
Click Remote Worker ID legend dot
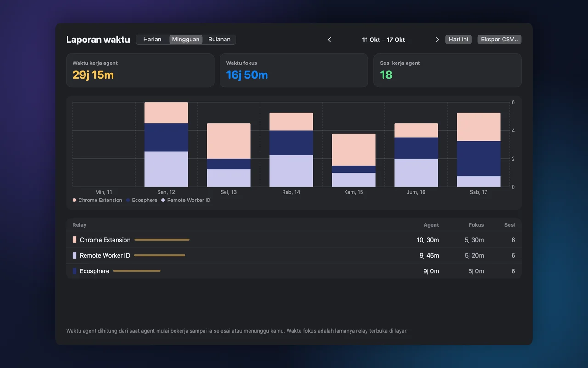(x=163, y=200)
